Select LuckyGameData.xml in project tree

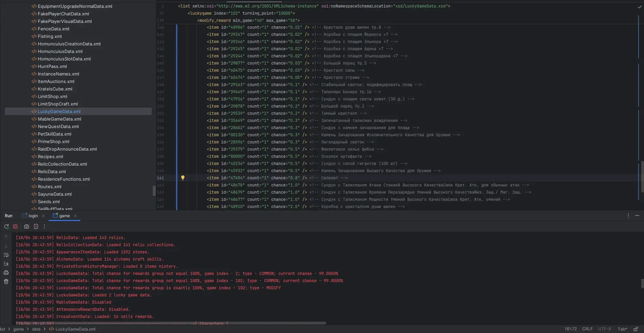pos(78,111)
